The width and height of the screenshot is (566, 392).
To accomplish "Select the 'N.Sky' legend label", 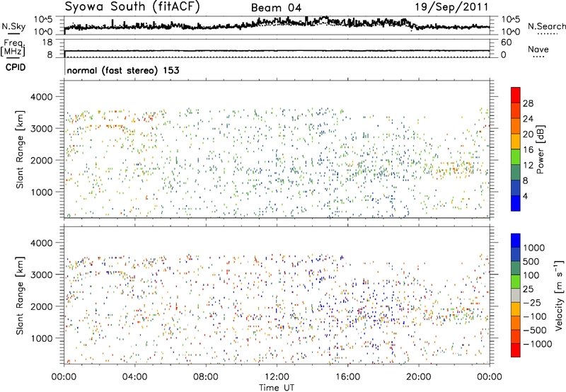I will point(13,26).
